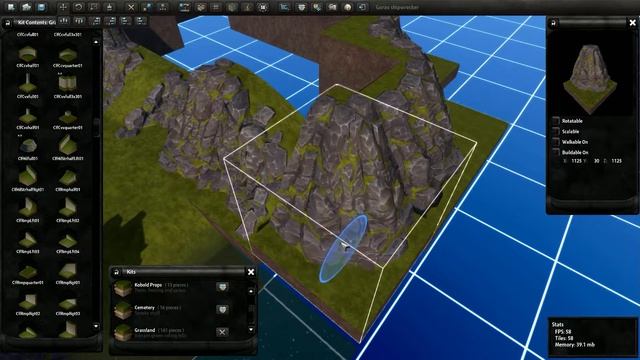This screenshot has height=360, width=640.
Task: Click the X dimension value 1125
Action: click(576, 161)
